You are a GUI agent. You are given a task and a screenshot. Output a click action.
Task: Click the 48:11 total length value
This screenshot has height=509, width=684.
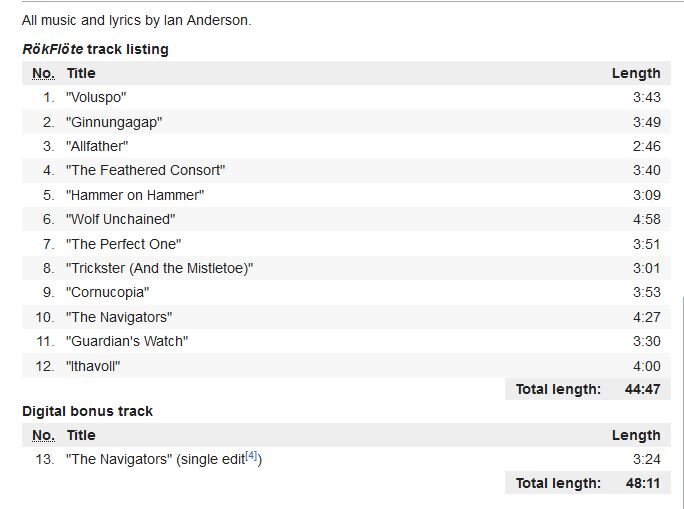coord(642,483)
